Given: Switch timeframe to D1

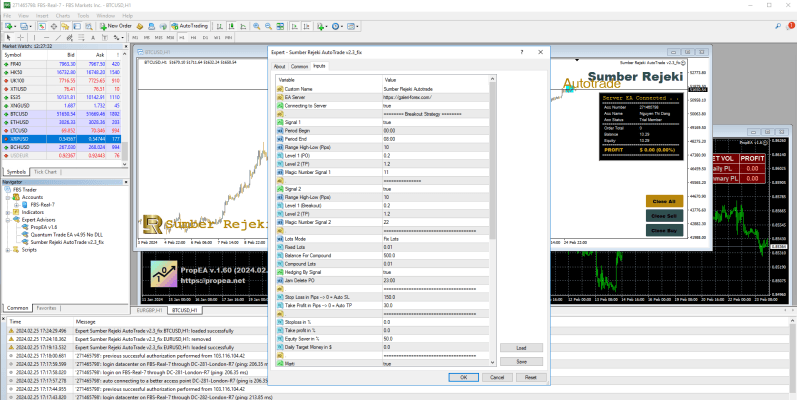Looking at the screenshot, I should click(205, 37).
